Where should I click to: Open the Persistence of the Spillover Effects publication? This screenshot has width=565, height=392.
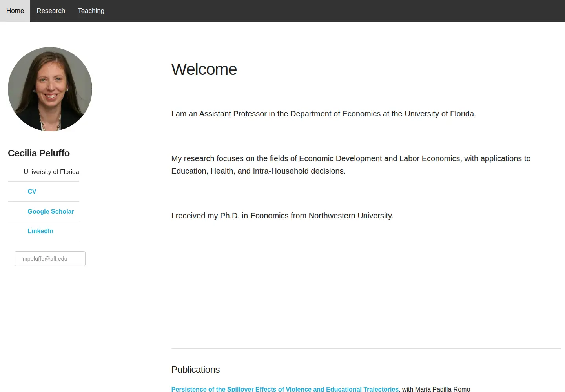pyautogui.click(x=285, y=389)
